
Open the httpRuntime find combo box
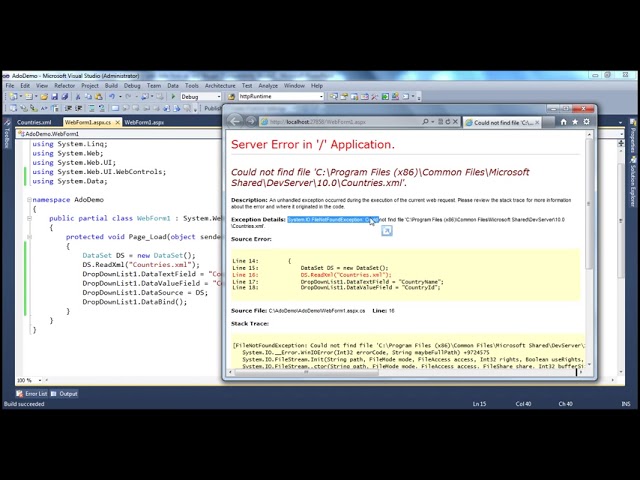pyautogui.click(x=281, y=97)
